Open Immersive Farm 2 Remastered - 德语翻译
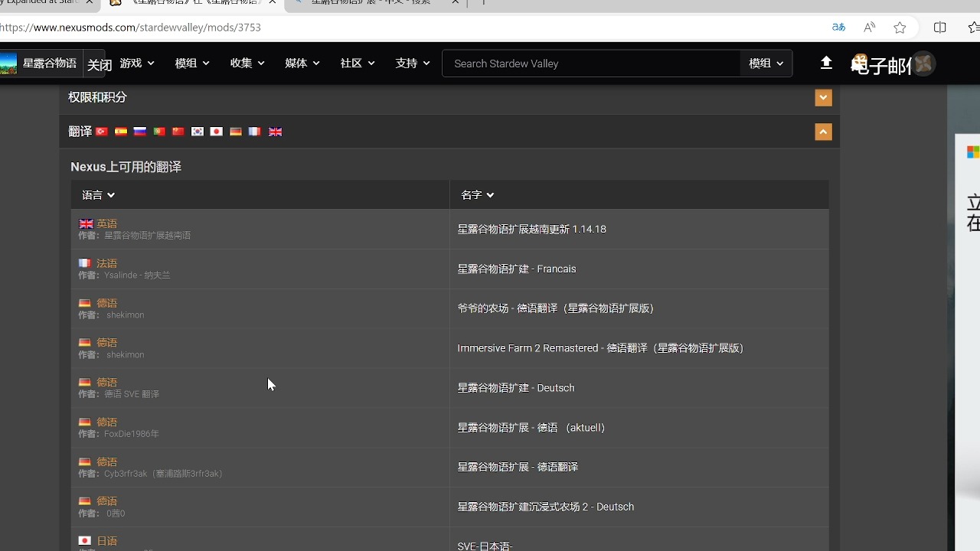This screenshot has width=980, height=551. (600, 348)
